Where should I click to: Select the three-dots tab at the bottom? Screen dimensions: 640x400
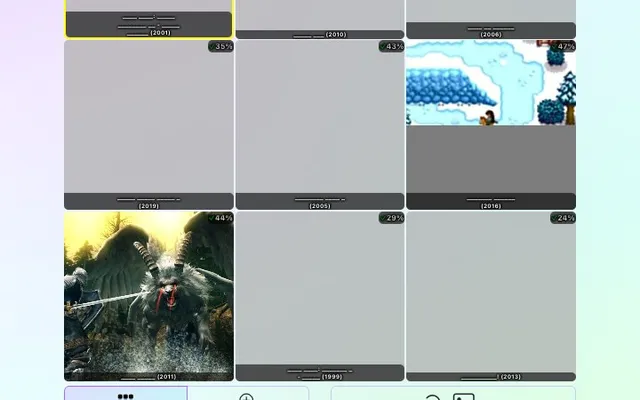[126, 393]
